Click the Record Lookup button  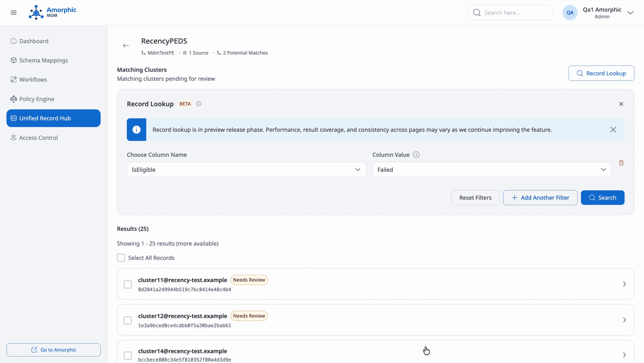click(x=601, y=73)
